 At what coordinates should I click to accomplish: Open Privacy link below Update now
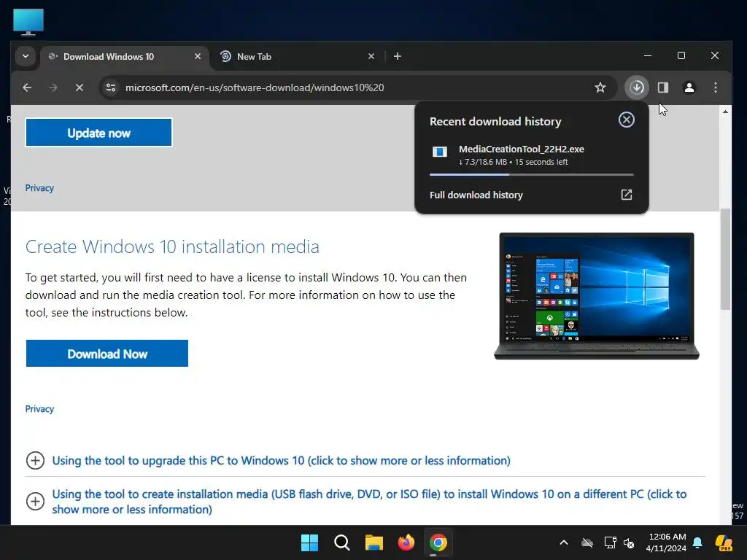[39, 188]
